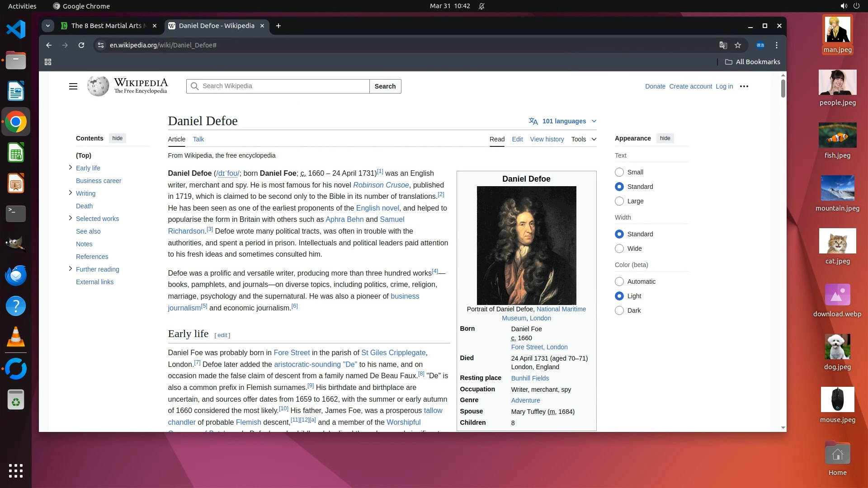Select Large text size option

coord(619,201)
